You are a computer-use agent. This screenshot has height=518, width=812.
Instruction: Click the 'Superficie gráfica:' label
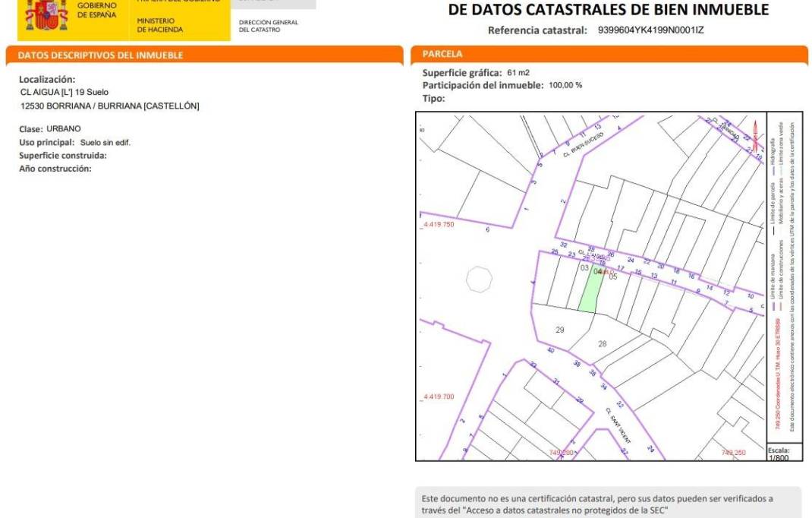[462, 73]
